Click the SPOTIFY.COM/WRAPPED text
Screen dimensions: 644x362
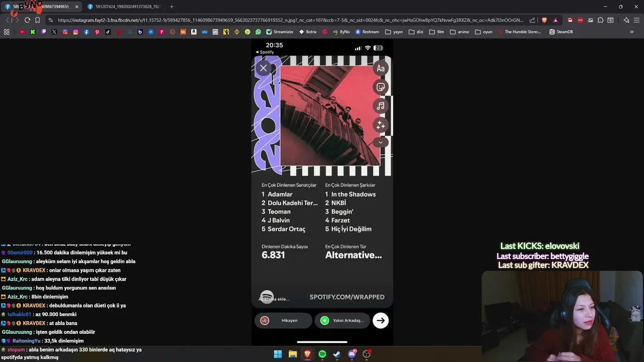[x=347, y=297]
